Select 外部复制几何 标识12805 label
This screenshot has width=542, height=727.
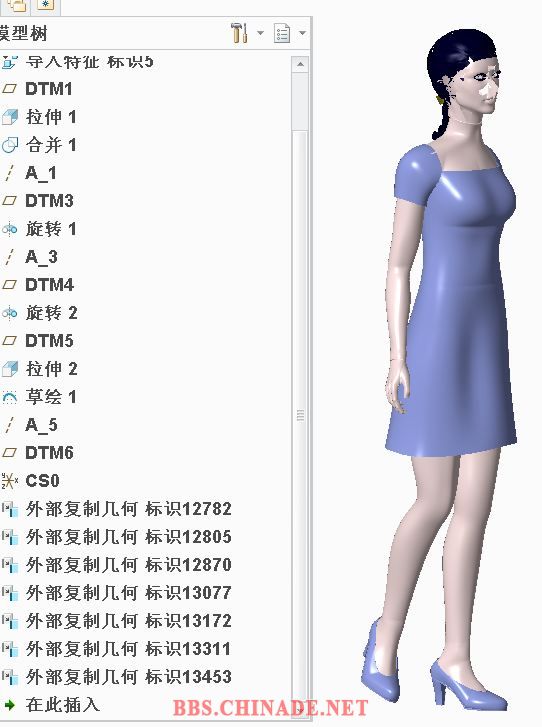[x=128, y=537]
